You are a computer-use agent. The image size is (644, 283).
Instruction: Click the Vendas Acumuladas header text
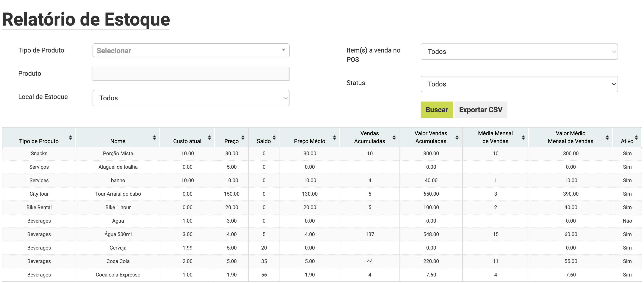[370, 137]
